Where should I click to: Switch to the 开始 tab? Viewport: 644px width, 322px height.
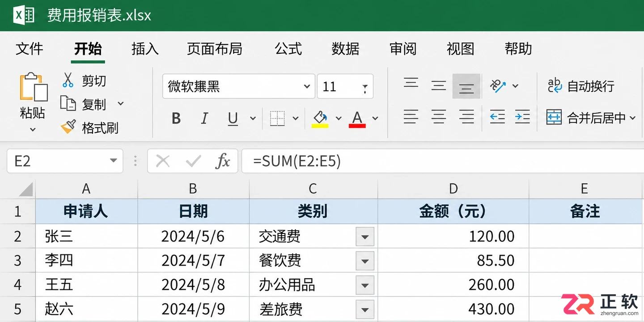88,48
